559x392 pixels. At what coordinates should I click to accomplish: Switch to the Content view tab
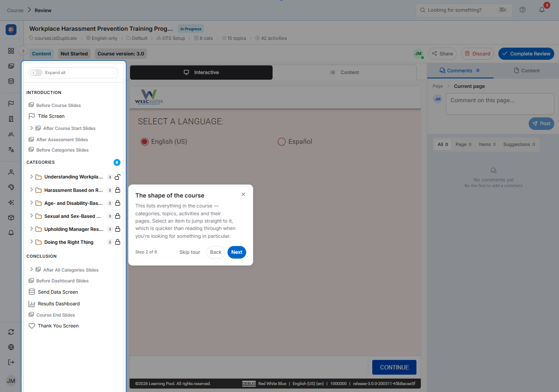tap(344, 72)
